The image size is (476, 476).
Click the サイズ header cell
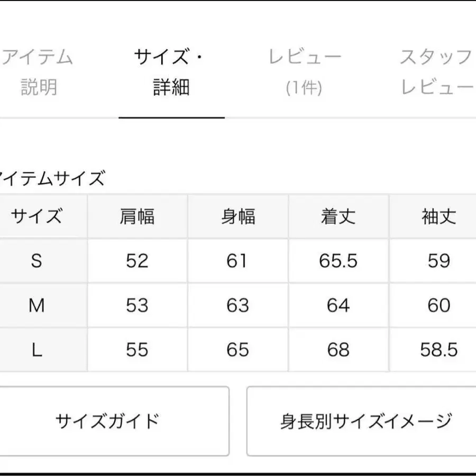pyautogui.click(x=36, y=216)
